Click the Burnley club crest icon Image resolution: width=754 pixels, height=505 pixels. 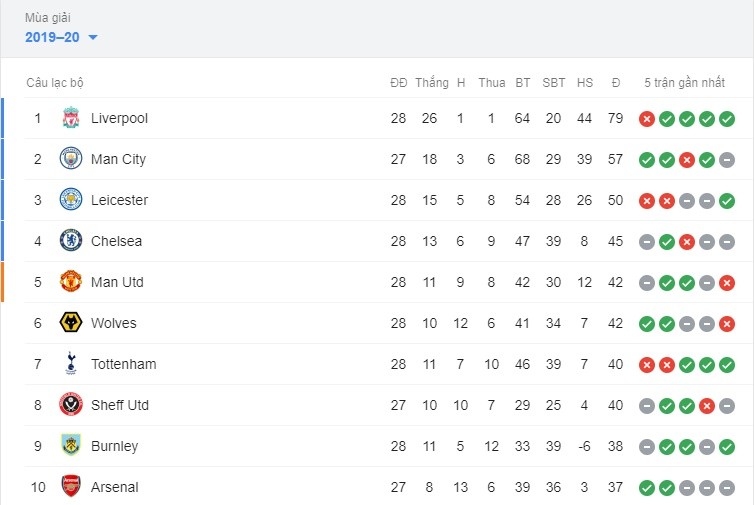click(70, 446)
